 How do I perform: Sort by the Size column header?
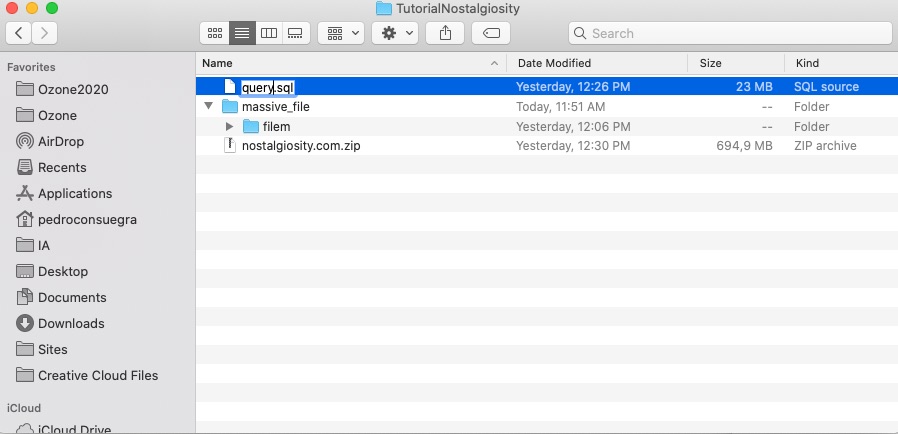pyautogui.click(x=735, y=63)
